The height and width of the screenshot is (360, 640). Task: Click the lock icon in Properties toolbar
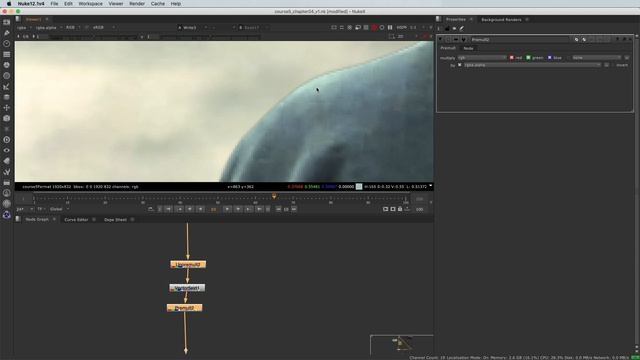(447, 28)
